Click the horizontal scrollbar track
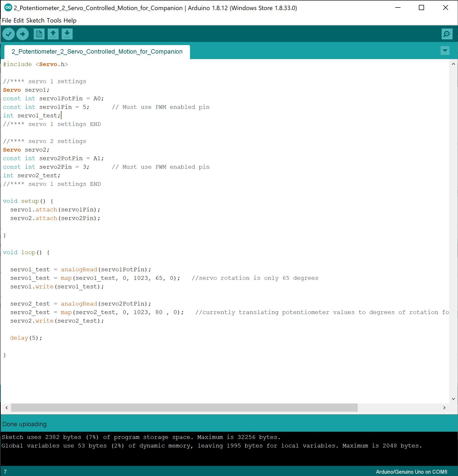Screen dimensions: 458x476 coord(181,407)
